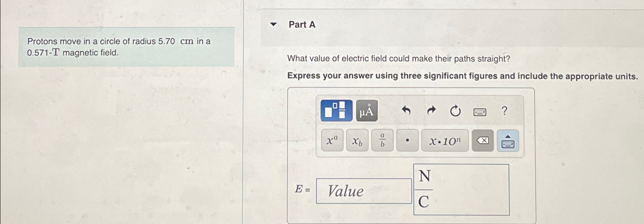644x224 pixels.
Task: Select the superscript x^a formatting tool
Action: pos(331,141)
